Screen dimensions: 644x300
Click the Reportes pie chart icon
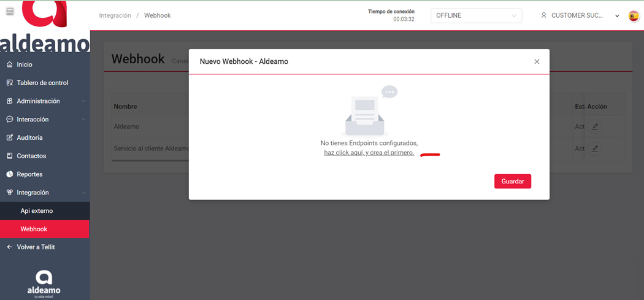(x=10, y=174)
